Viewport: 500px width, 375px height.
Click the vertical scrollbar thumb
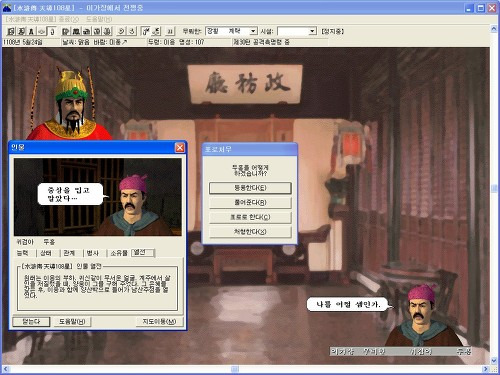tap(494, 188)
